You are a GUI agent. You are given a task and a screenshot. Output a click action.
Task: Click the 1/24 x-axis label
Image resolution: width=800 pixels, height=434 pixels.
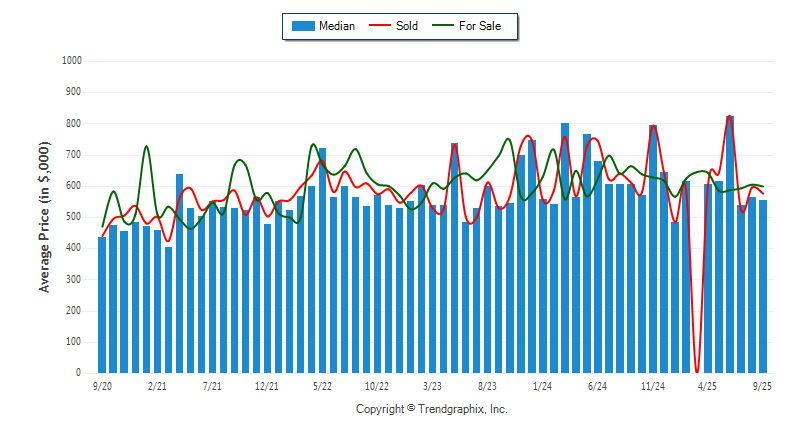(x=543, y=385)
